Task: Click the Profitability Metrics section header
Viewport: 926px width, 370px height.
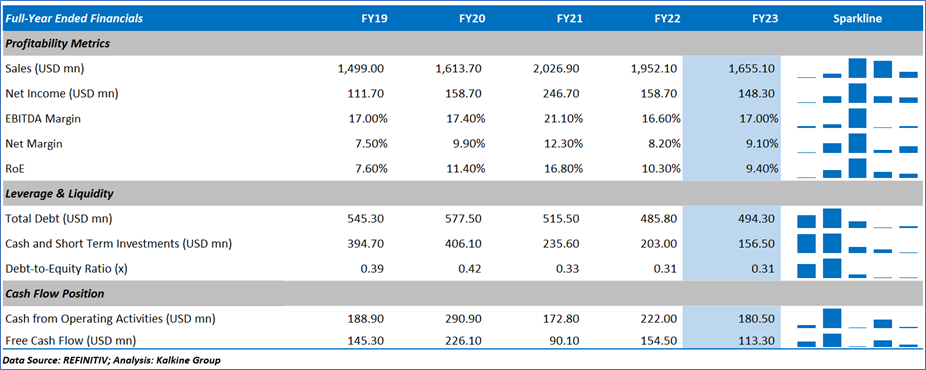Action: [57, 44]
